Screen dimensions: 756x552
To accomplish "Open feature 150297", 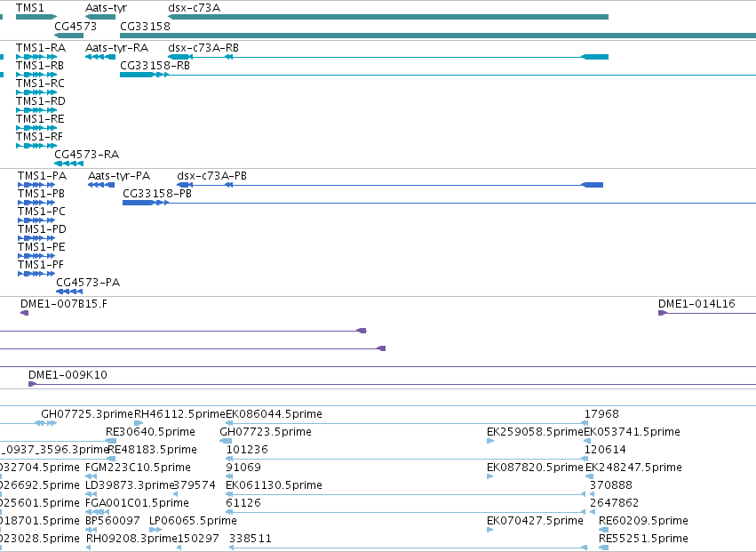I will [199, 539].
